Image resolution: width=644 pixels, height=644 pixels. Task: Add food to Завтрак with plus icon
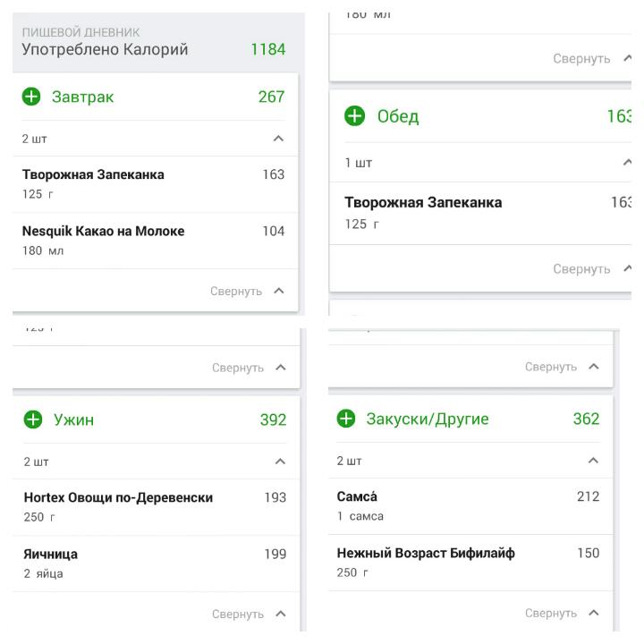click(31, 97)
